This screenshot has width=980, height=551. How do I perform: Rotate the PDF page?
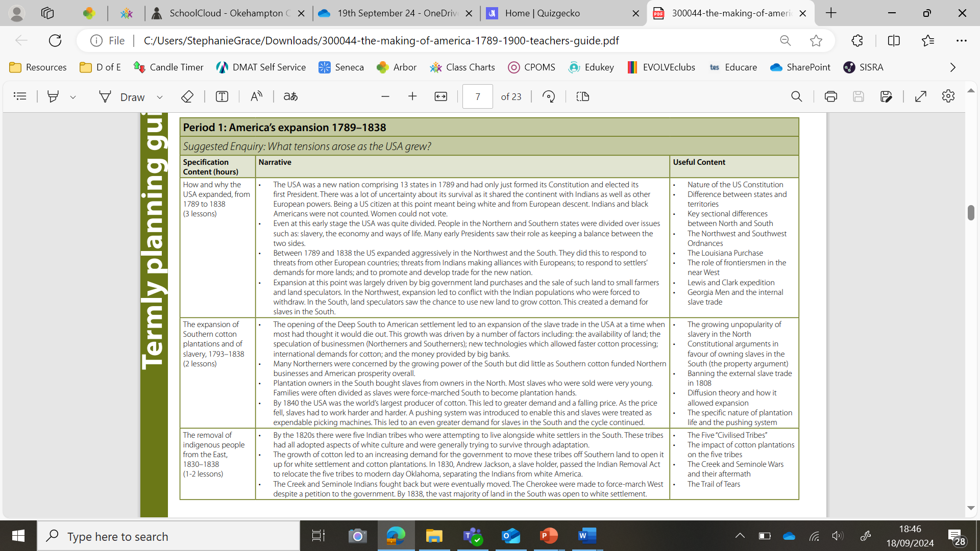549,96
